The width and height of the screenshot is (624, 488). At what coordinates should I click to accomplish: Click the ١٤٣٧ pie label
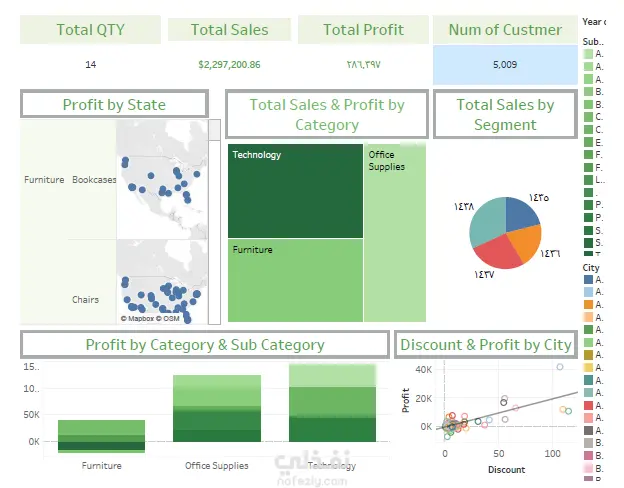point(484,275)
